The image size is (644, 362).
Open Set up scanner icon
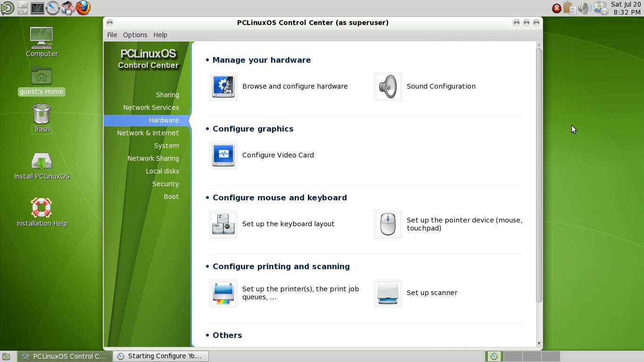pyautogui.click(x=388, y=293)
